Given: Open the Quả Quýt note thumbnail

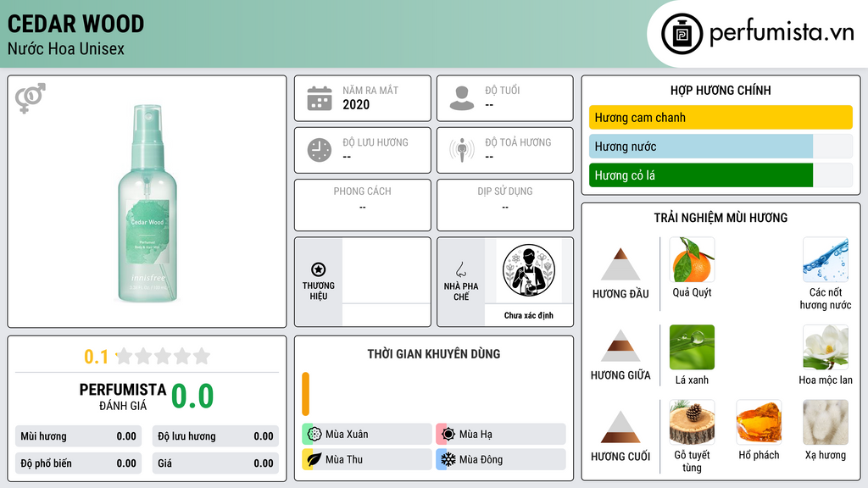Looking at the screenshot, I should click(x=692, y=259).
